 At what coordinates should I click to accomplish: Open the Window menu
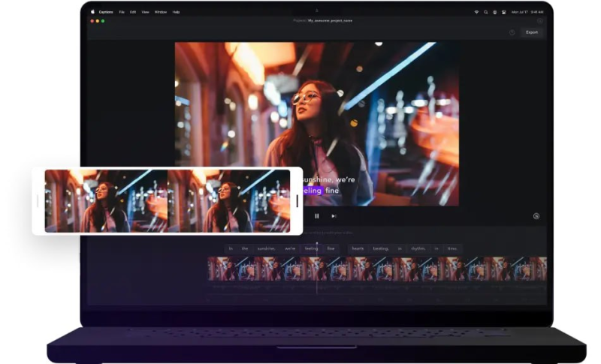(x=161, y=12)
